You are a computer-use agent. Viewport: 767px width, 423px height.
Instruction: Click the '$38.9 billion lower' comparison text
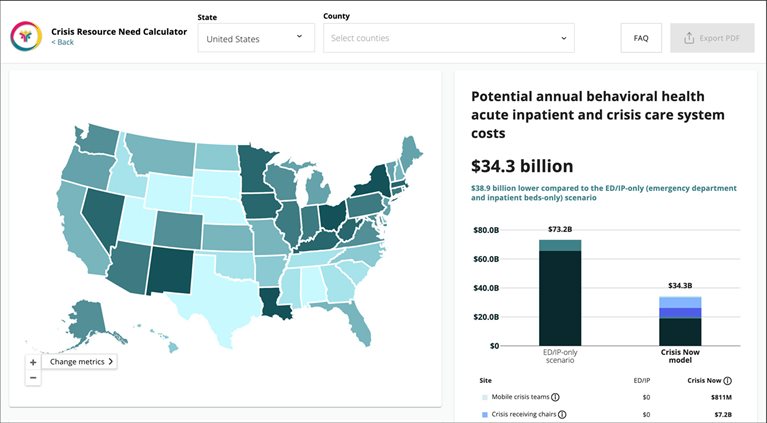point(604,193)
